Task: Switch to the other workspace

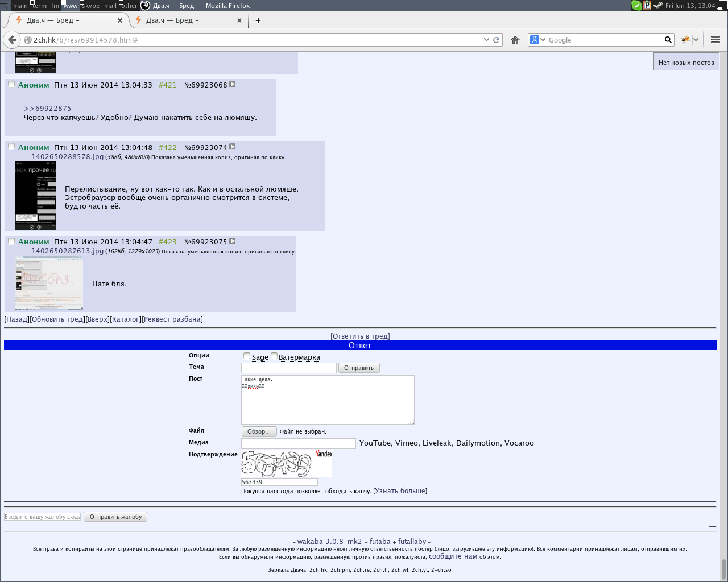Action: point(129,6)
